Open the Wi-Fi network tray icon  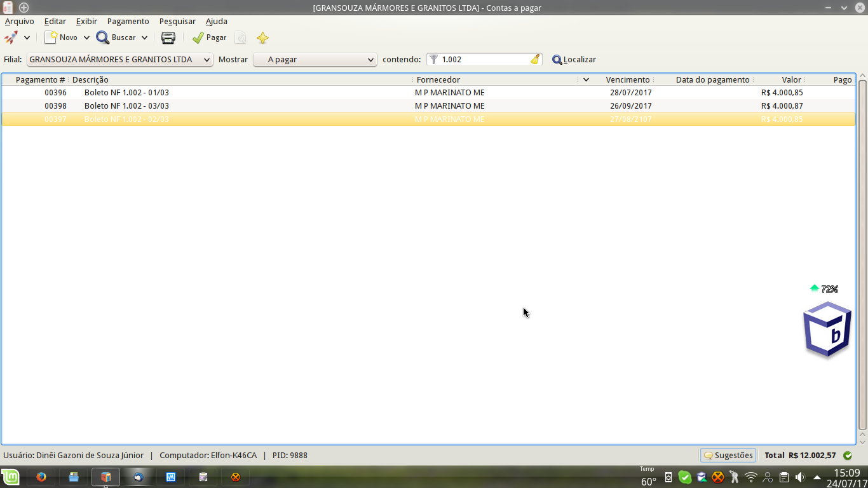[x=751, y=477]
